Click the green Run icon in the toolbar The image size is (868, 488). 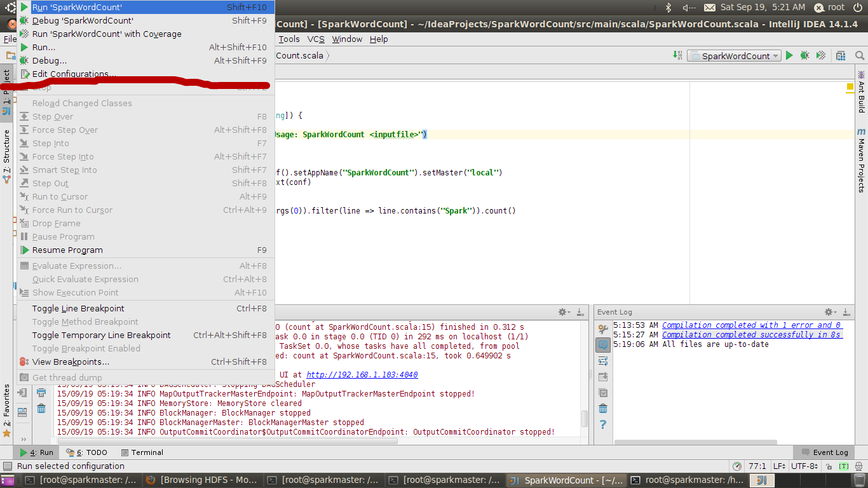(789, 56)
